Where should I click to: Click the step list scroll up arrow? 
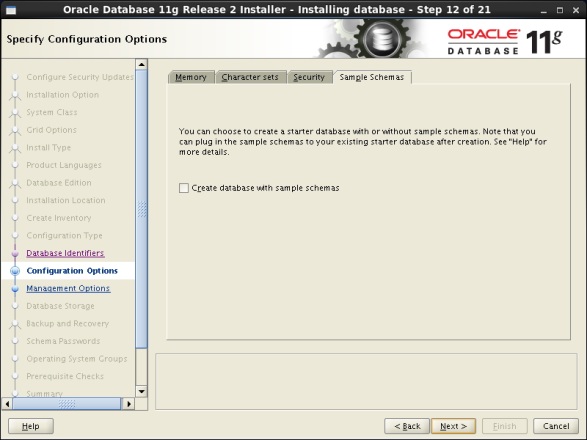click(x=142, y=64)
